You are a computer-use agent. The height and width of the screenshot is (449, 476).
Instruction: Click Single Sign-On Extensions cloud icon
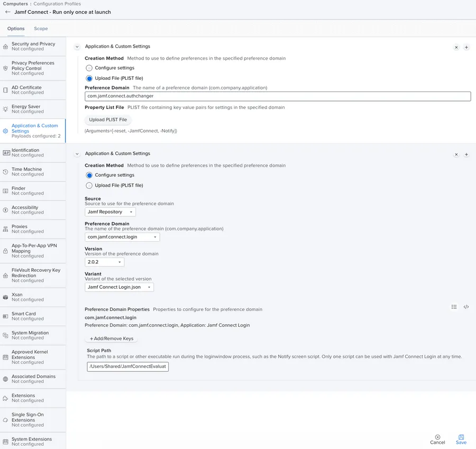tap(5, 420)
